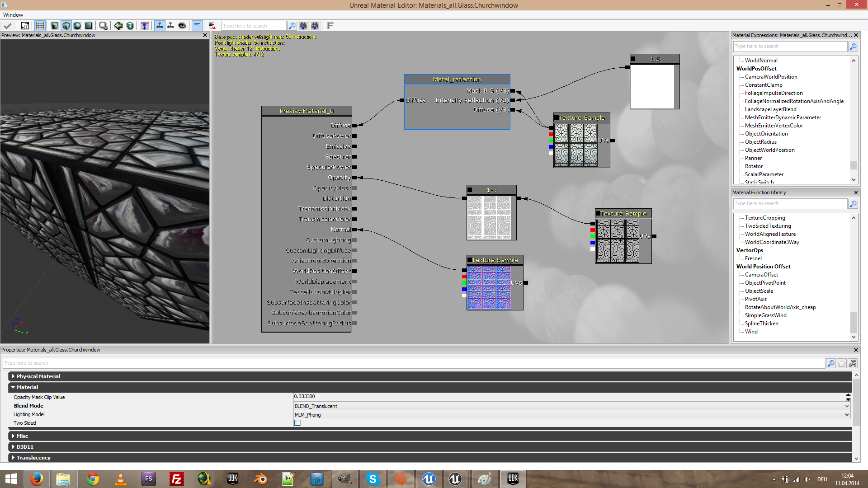Toggle realtime expression previews icon
868x488 pixels.
pyautogui.click(x=171, y=26)
